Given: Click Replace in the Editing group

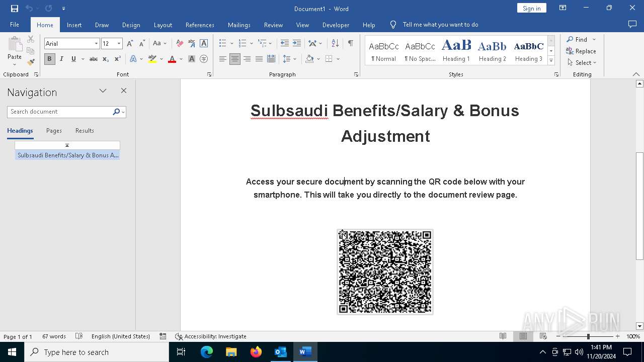Looking at the screenshot, I should 581,51.
